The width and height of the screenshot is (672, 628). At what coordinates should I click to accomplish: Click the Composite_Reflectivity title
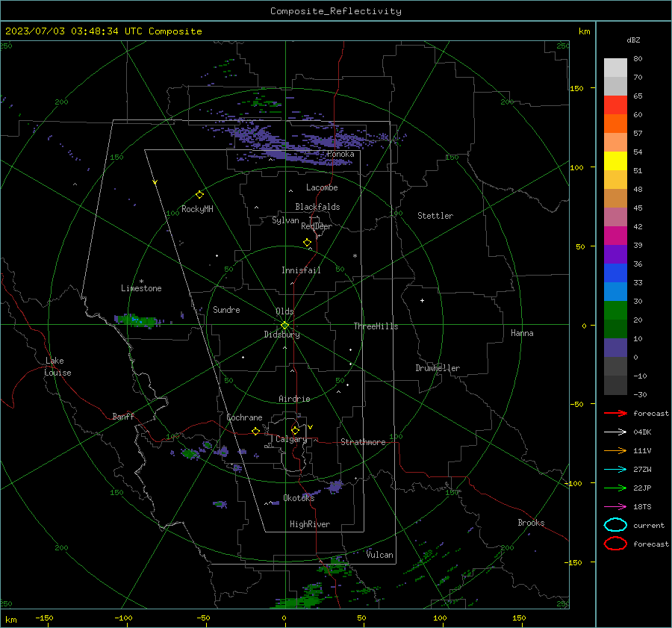click(336, 11)
